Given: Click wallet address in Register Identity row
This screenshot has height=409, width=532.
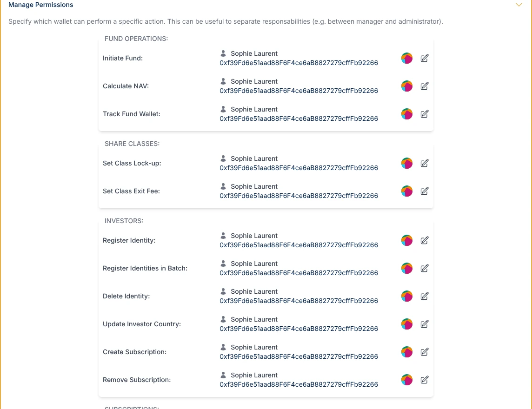Looking at the screenshot, I should tap(299, 245).
